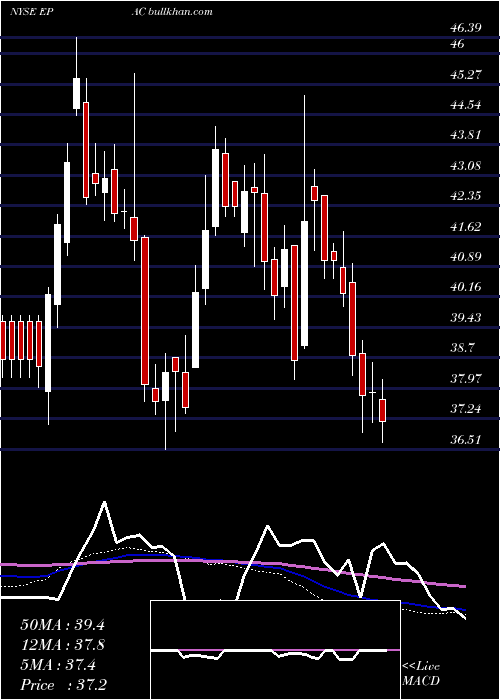
Task: Click the 40.89 price axis label
Action: (x=466, y=257)
